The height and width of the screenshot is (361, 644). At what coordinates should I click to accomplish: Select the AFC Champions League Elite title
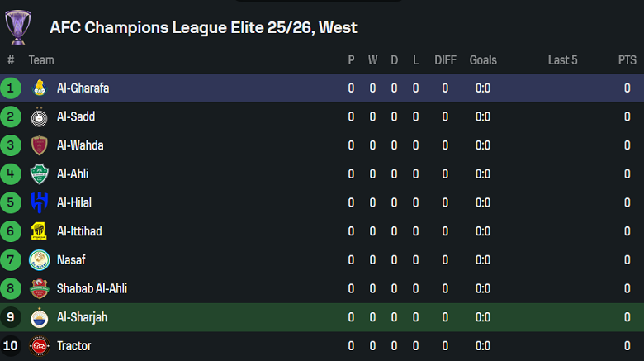click(203, 27)
